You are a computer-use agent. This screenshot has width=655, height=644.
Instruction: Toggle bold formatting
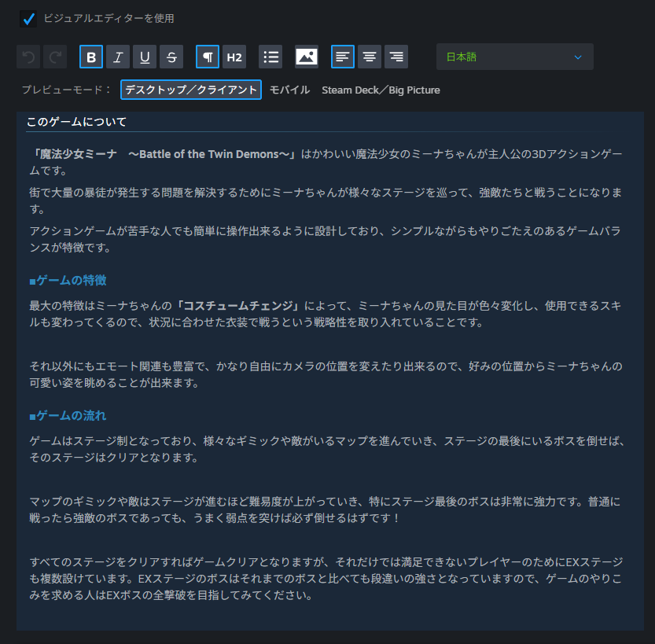coord(91,57)
